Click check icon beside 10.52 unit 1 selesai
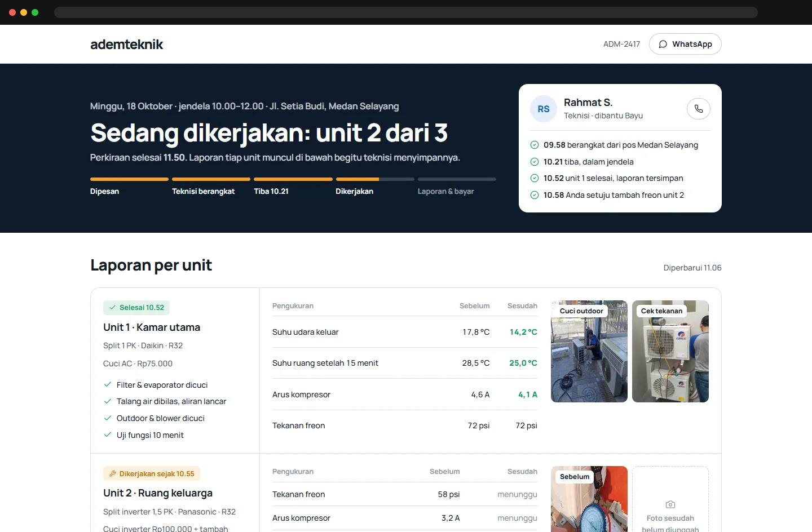 (535, 178)
